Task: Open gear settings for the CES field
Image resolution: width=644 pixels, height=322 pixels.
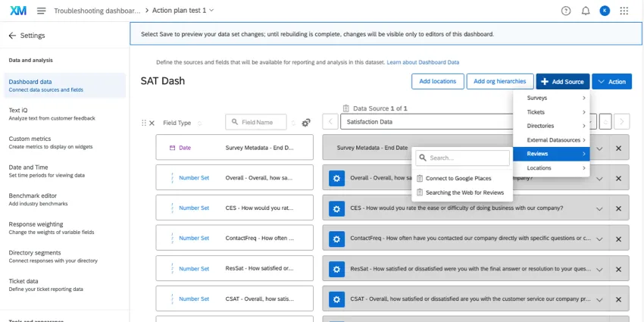Action: (336, 208)
